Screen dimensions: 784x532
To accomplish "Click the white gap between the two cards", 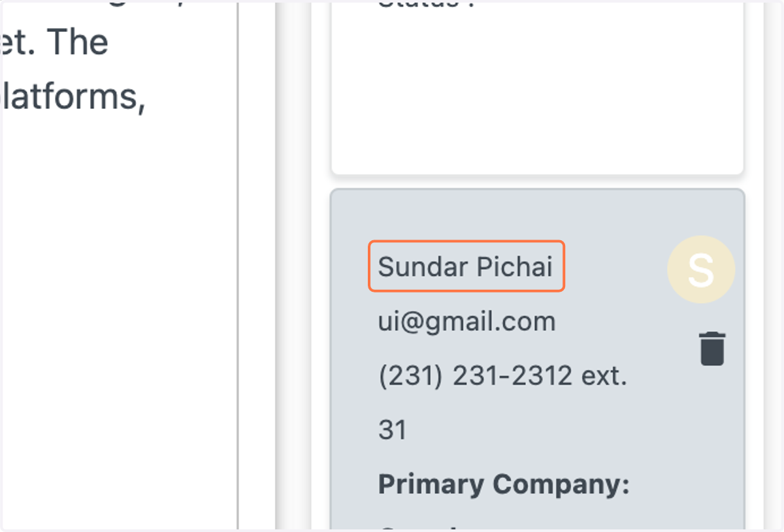I will pyautogui.click(x=537, y=182).
